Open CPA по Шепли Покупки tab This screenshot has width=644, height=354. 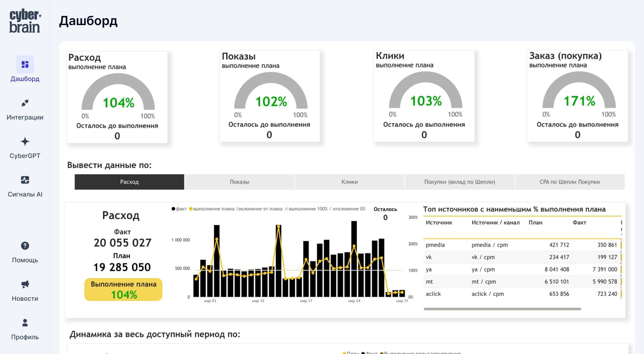coord(570,182)
